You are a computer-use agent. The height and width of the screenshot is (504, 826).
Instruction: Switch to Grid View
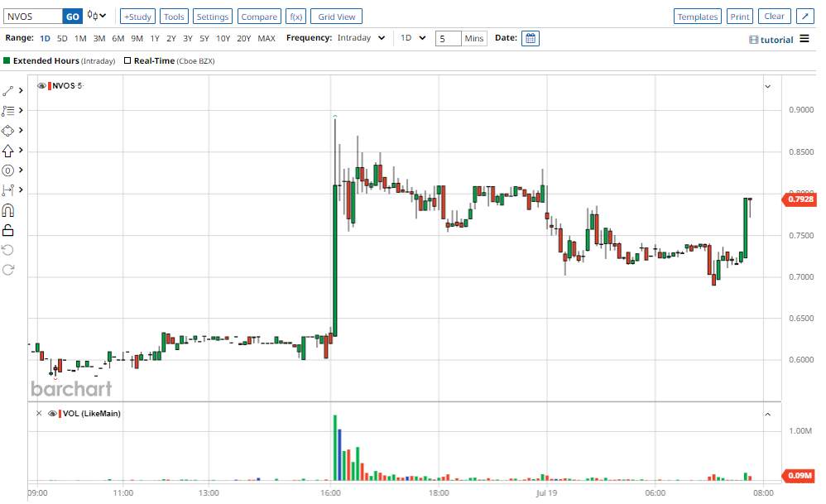(x=336, y=17)
